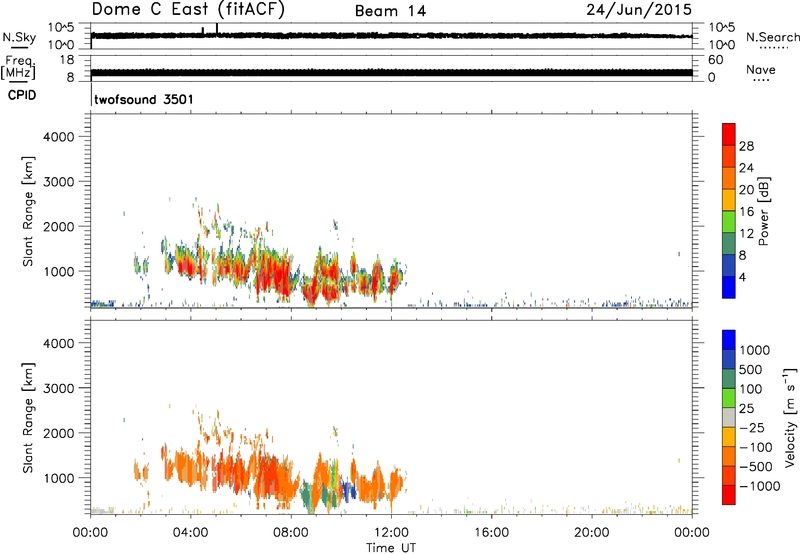Click the 'Power [dB]' colorbar label
The image size is (800, 554).
763,211
